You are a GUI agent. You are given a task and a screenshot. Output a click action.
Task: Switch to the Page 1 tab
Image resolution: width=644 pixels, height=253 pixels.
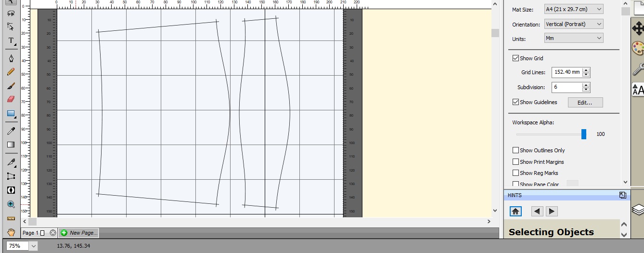(34, 233)
